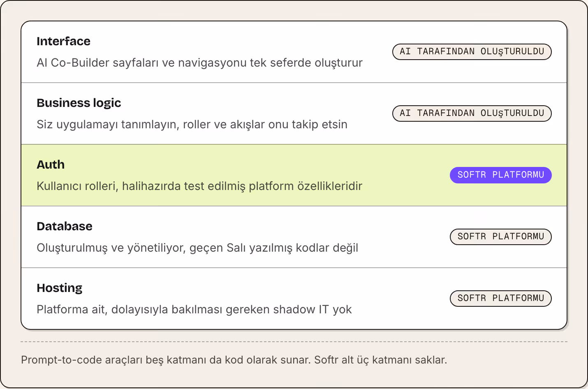This screenshot has width=588, height=389.
Task: Click the text "Kullanıcı rolleri, halihazırda test edilmiş platform özellikleridir"
Action: [x=199, y=186]
